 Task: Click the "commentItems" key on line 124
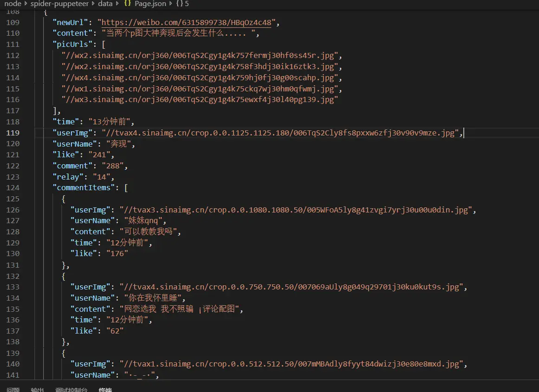coord(84,187)
